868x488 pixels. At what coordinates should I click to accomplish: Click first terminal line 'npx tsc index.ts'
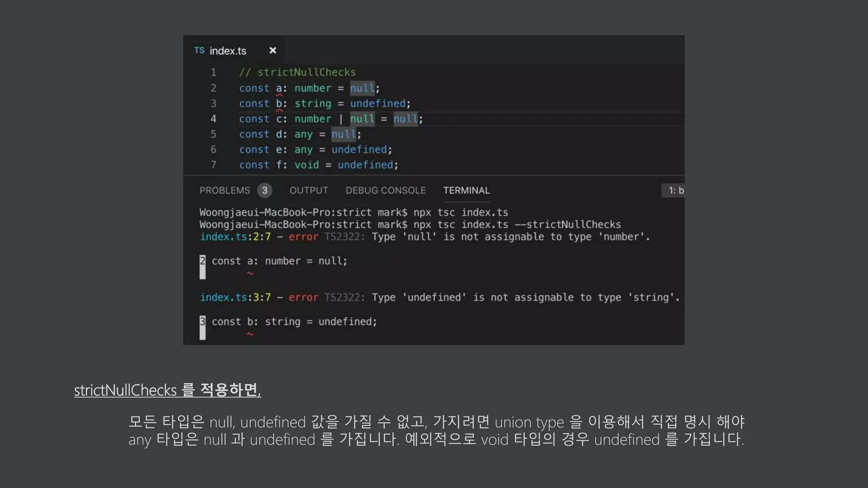point(461,212)
